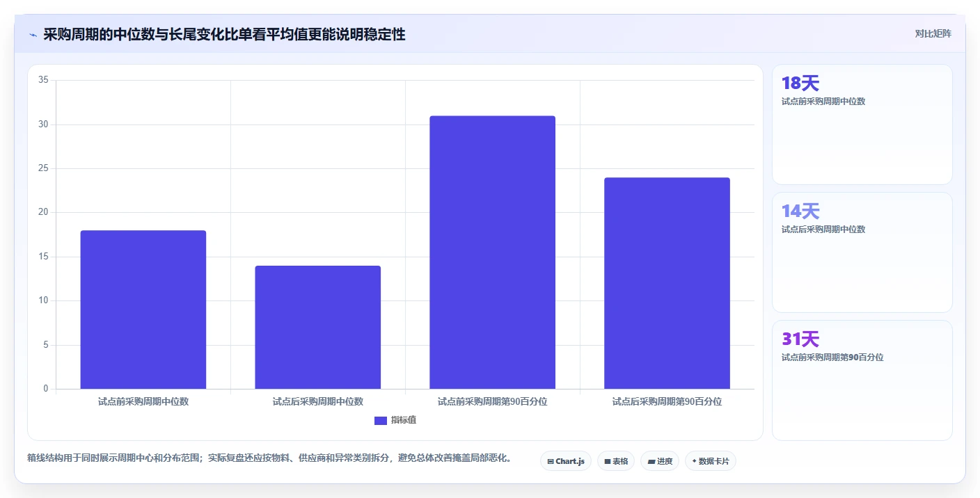The image size is (980, 498).
Task: Click the y-axis tick value 10
Action: pos(43,300)
